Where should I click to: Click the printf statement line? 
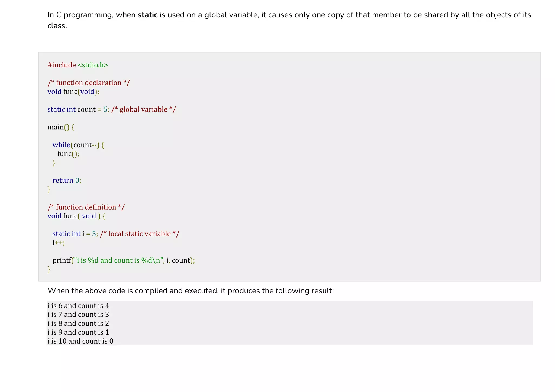(124, 260)
